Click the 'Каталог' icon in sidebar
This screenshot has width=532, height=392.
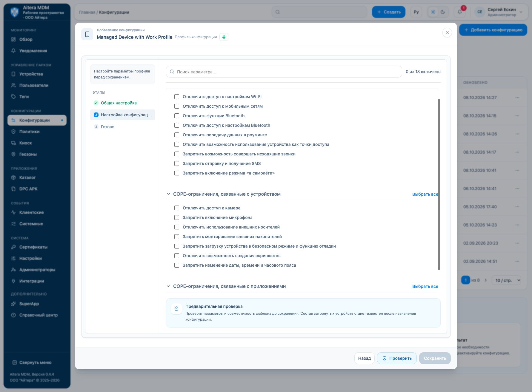point(13,178)
